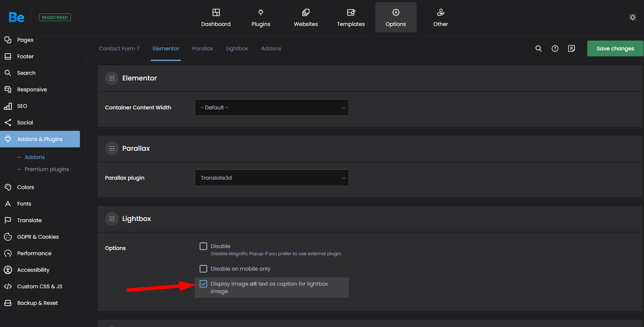644x327 pixels.
Task: Open Accessibility settings in the sidebar
Action: click(x=40, y=270)
